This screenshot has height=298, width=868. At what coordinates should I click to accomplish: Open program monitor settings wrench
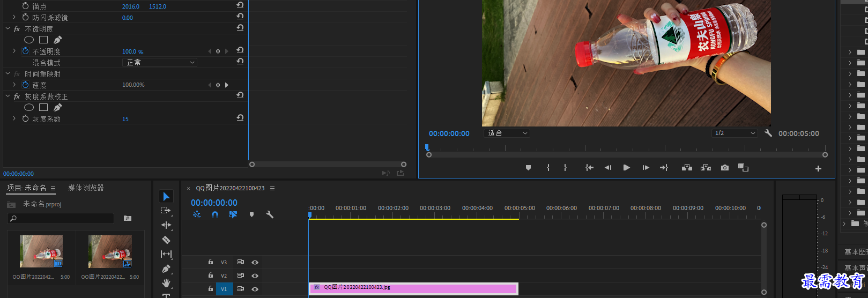coord(768,133)
